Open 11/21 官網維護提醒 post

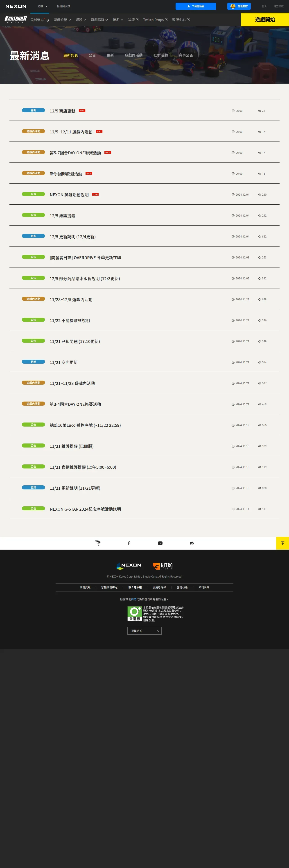click(83, 467)
